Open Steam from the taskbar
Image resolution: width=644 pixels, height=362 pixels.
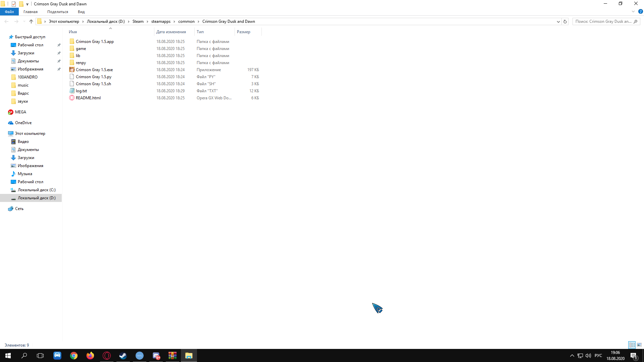(x=123, y=356)
